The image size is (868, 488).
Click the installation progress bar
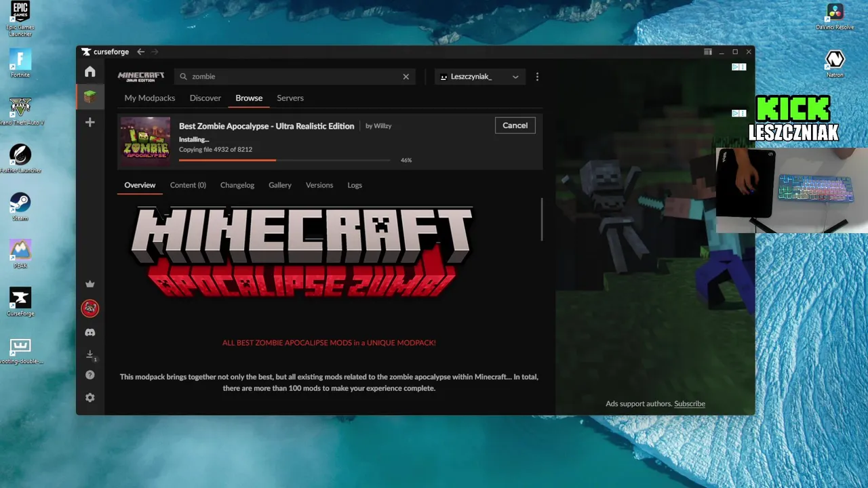(x=284, y=160)
